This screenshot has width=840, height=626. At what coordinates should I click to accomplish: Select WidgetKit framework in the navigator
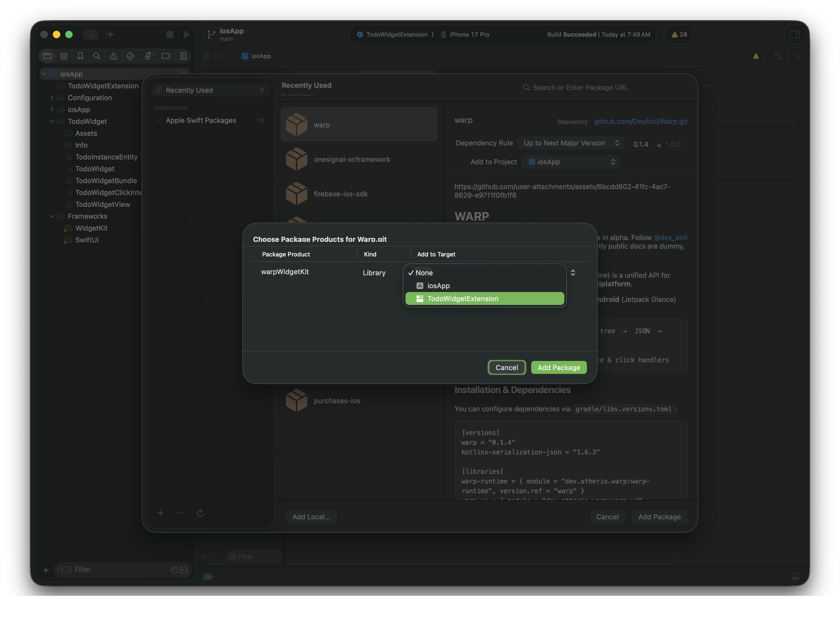[91, 228]
